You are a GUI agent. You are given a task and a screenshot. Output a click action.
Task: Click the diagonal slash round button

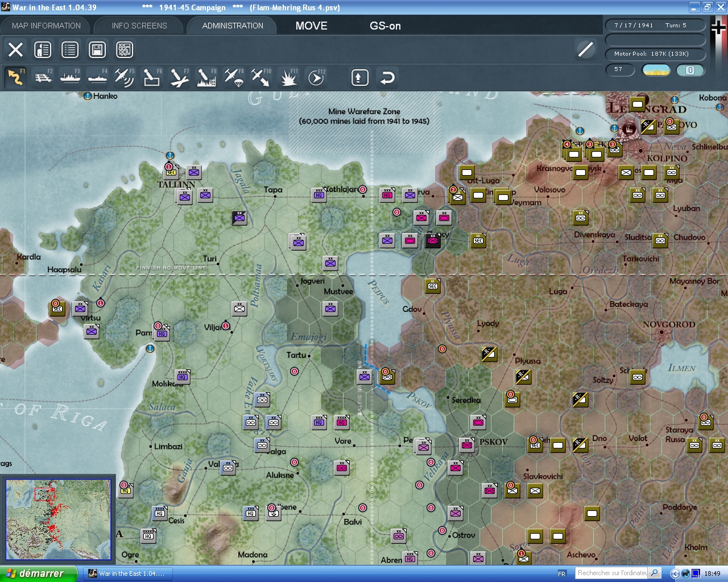pos(586,49)
